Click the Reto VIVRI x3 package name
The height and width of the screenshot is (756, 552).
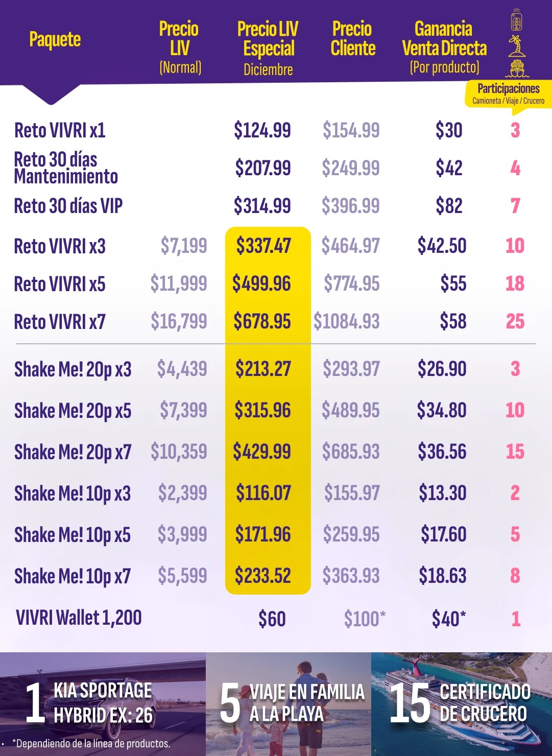[60, 246]
